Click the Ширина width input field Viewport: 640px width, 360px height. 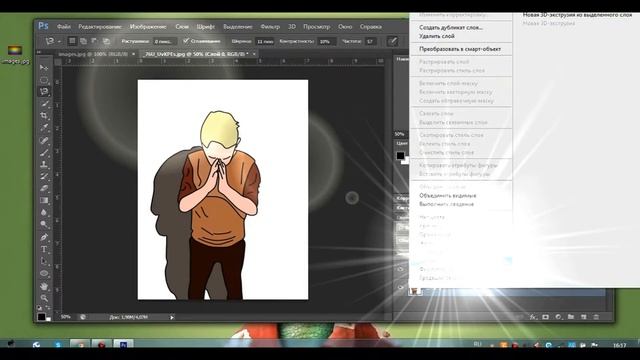click(x=265, y=41)
